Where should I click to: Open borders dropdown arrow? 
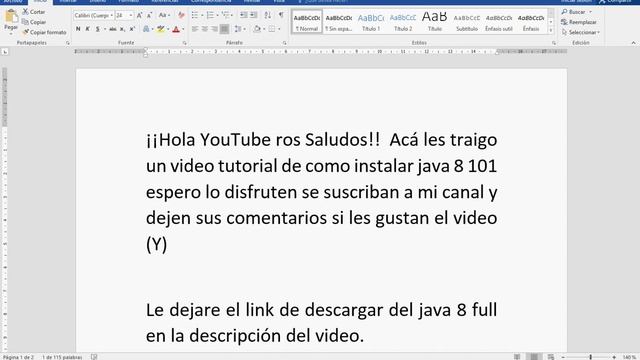pyautogui.click(x=279, y=29)
